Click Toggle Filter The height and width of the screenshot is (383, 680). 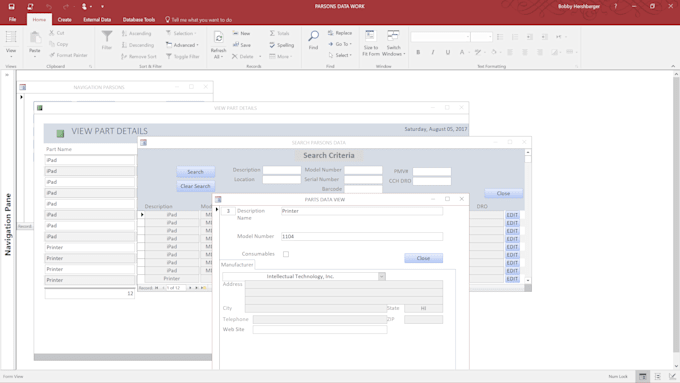[x=183, y=56]
